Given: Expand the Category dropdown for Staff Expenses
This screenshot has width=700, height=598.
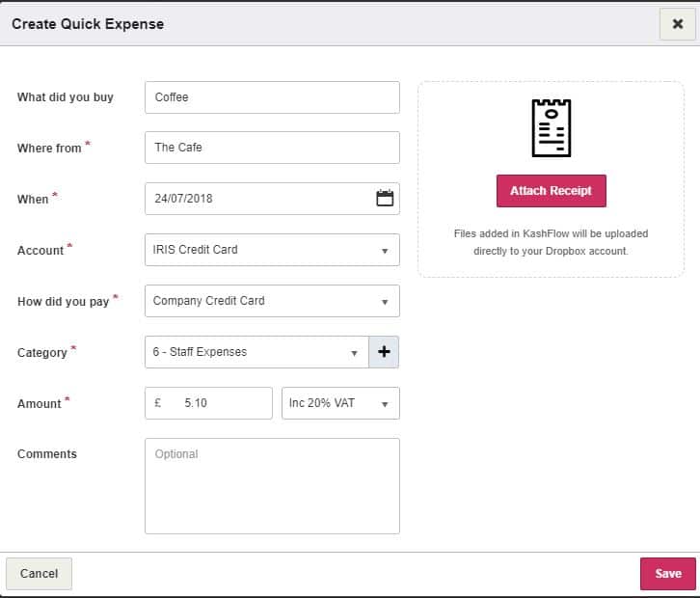Looking at the screenshot, I should [x=256, y=352].
